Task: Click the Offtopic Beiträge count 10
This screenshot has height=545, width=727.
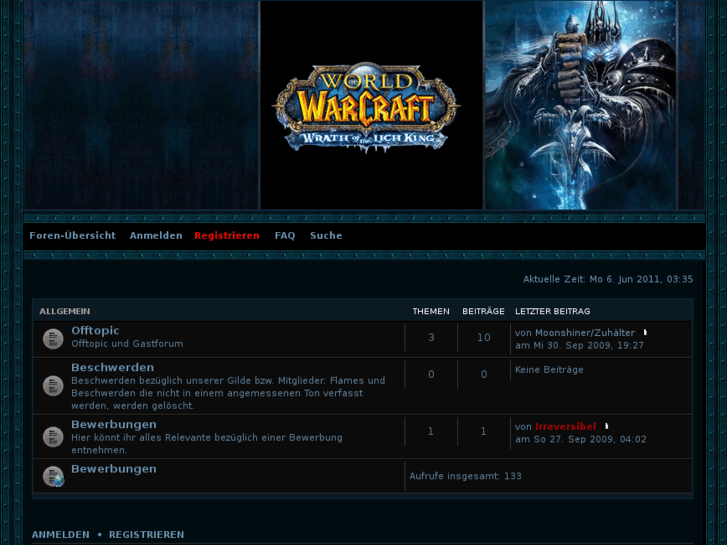Action: (x=484, y=337)
